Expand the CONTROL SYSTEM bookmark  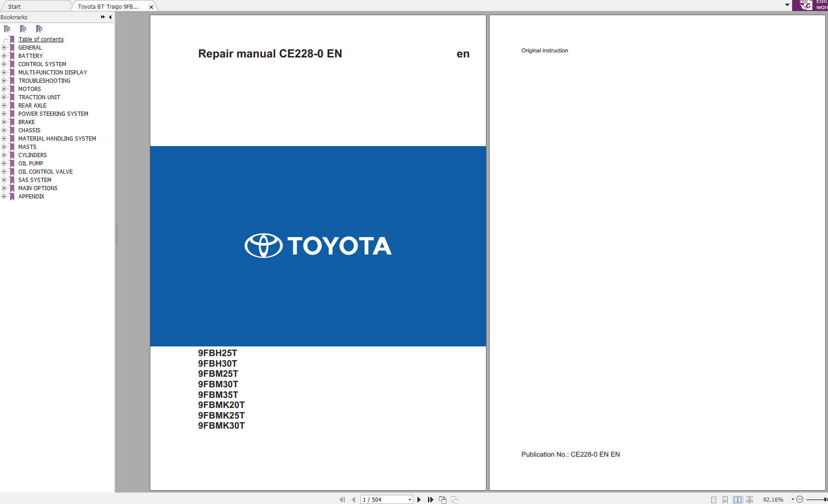pyautogui.click(x=4, y=64)
